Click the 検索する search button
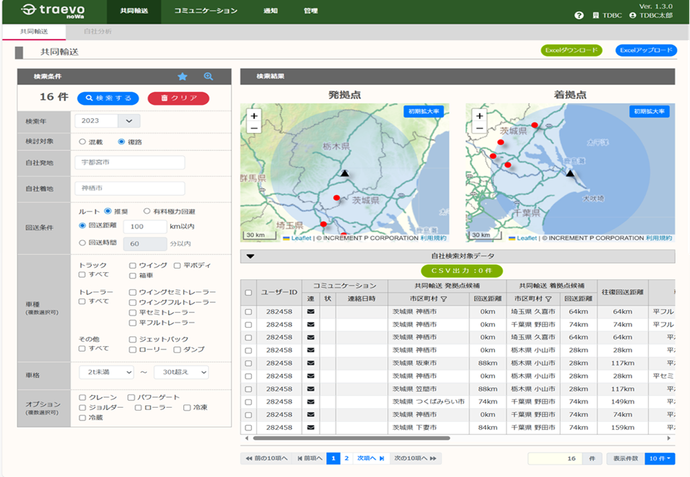This screenshot has height=477, width=690. click(x=108, y=98)
